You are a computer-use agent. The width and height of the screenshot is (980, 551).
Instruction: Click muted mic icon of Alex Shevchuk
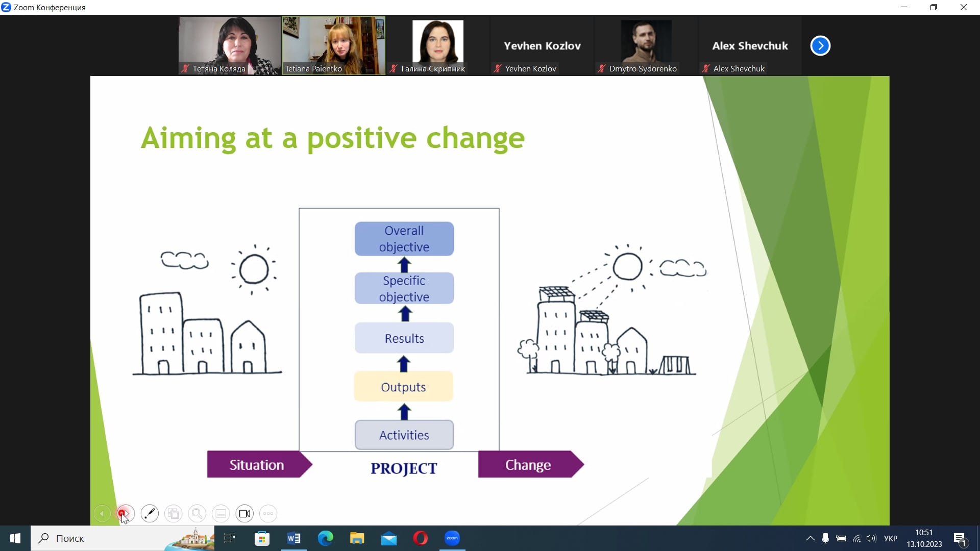[706, 68]
